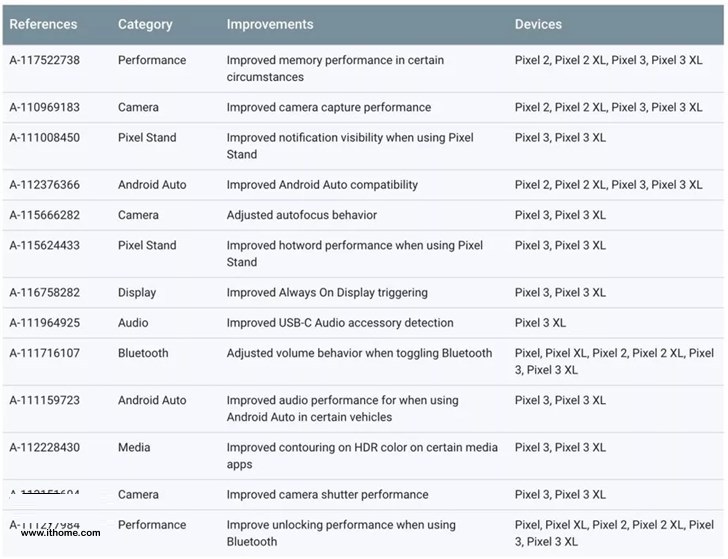Click reference A-111964925

[x=45, y=323]
